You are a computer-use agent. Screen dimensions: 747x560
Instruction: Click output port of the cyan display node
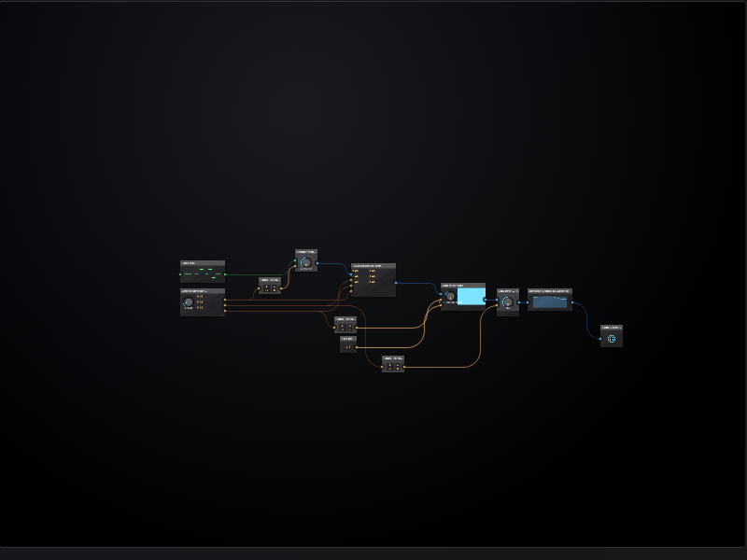486,300
